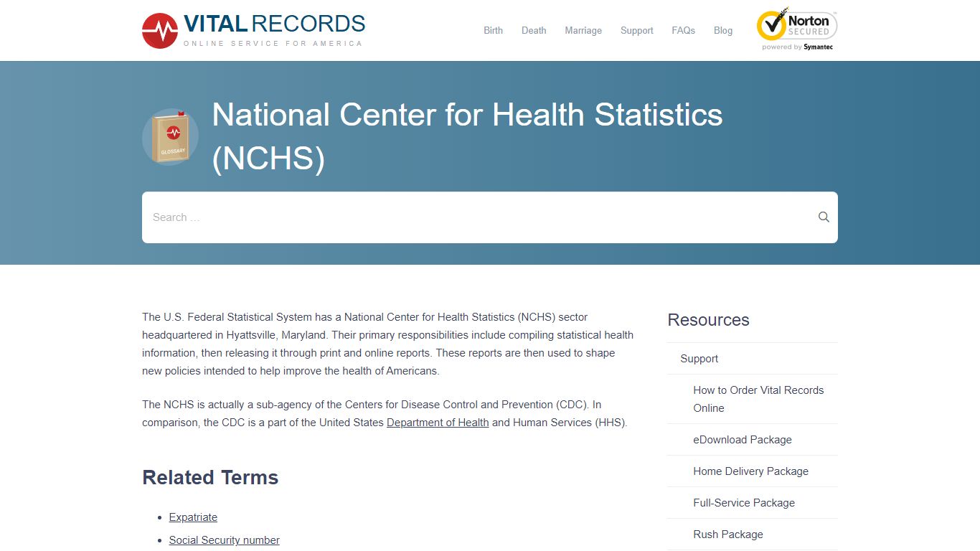Click the National Center for Health Statistics title

pyautogui.click(x=467, y=136)
